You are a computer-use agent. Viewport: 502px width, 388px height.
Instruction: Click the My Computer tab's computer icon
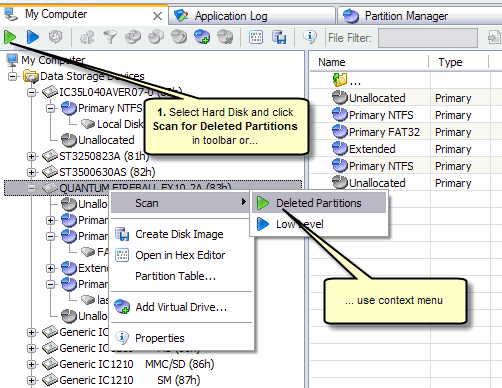[x=11, y=14]
